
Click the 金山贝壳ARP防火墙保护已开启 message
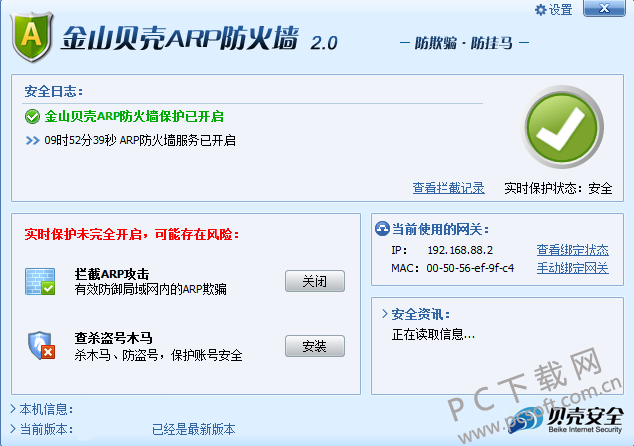click(134, 116)
